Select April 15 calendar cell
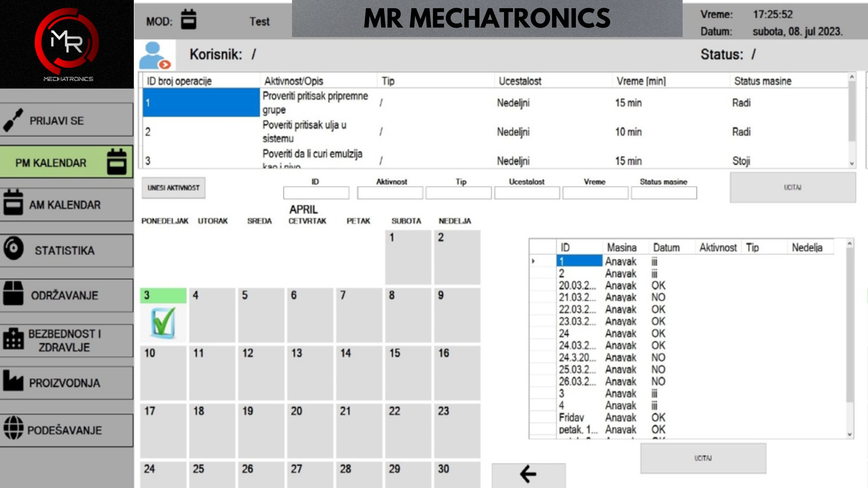This screenshot has width=868, height=488. coord(408,372)
